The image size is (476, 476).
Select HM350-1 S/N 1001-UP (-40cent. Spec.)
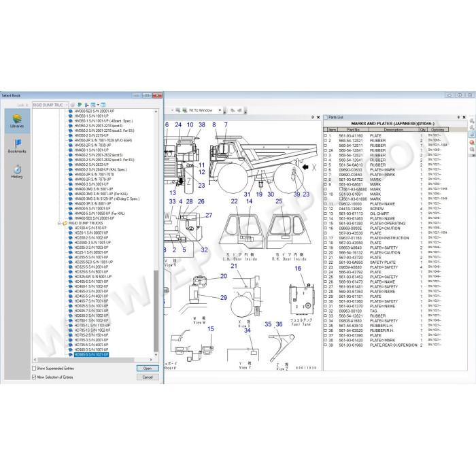coord(103,121)
